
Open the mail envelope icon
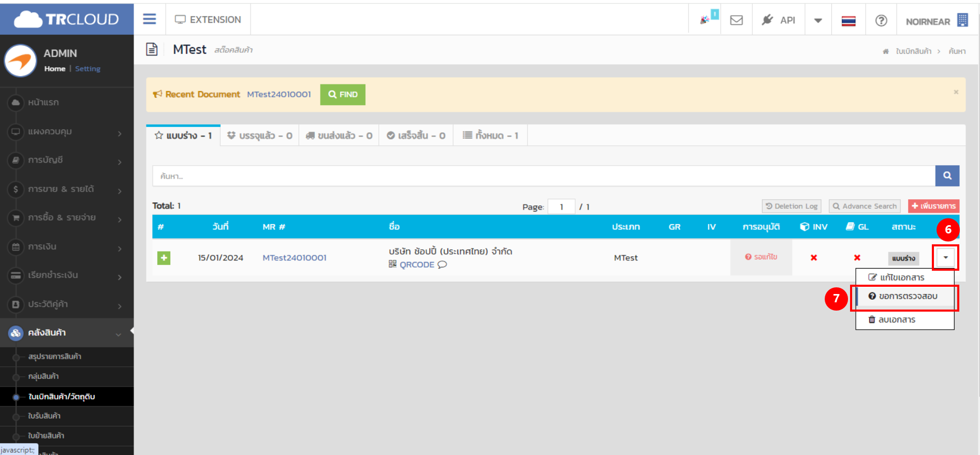click(736, 20)
